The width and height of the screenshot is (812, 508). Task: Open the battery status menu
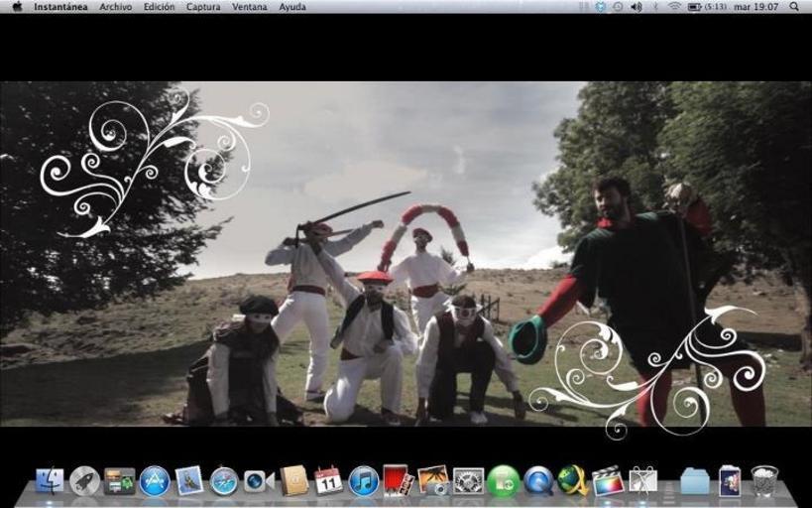pyautogui.click(x=694, y=7)
